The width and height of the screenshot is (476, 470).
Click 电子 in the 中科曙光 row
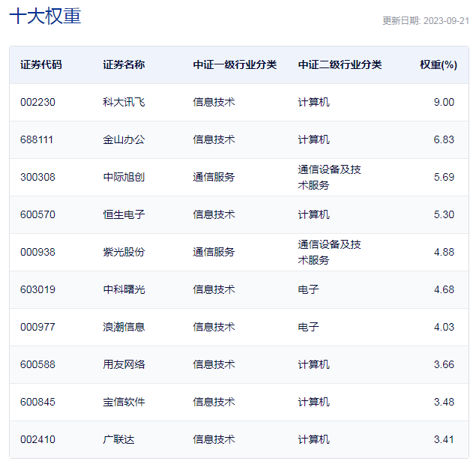click(308, 289)
